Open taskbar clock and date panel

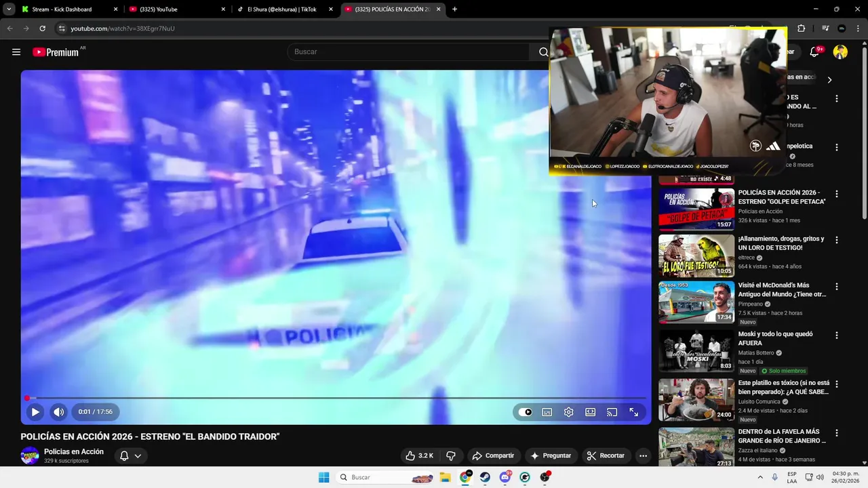[x=846, y=477]
